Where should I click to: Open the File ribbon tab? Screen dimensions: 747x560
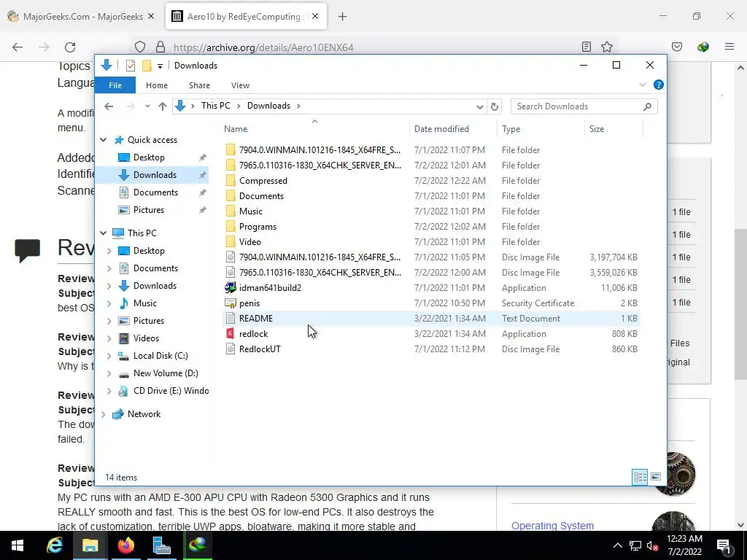115,85
